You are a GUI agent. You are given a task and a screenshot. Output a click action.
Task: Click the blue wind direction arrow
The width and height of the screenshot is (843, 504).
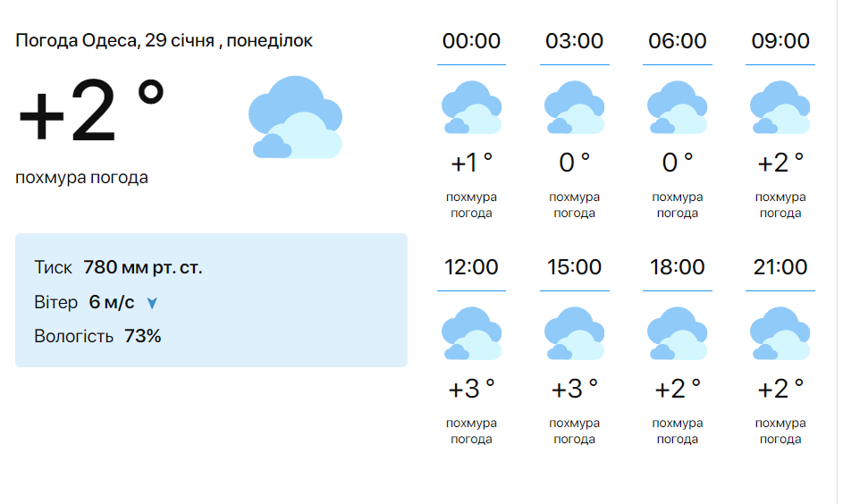coord(152,303)
